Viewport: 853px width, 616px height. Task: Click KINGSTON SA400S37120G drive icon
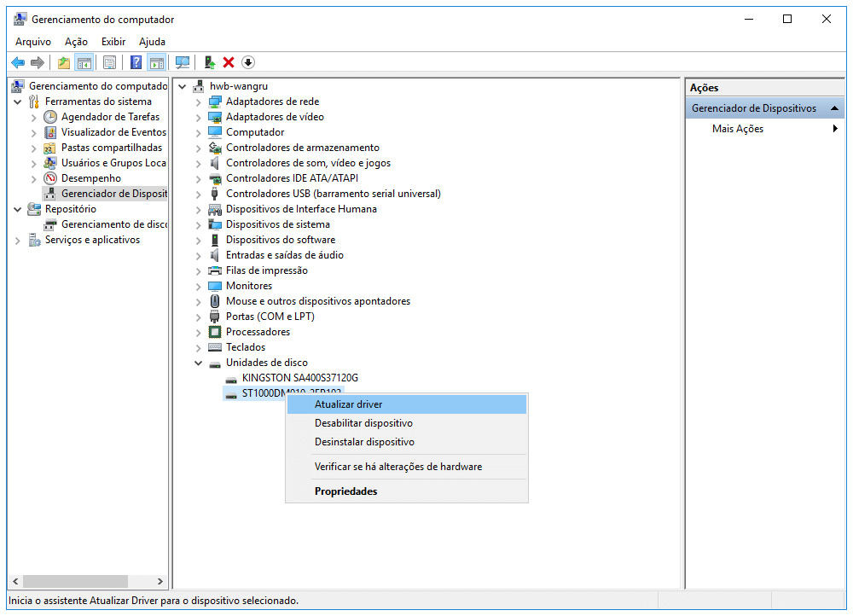231,379
